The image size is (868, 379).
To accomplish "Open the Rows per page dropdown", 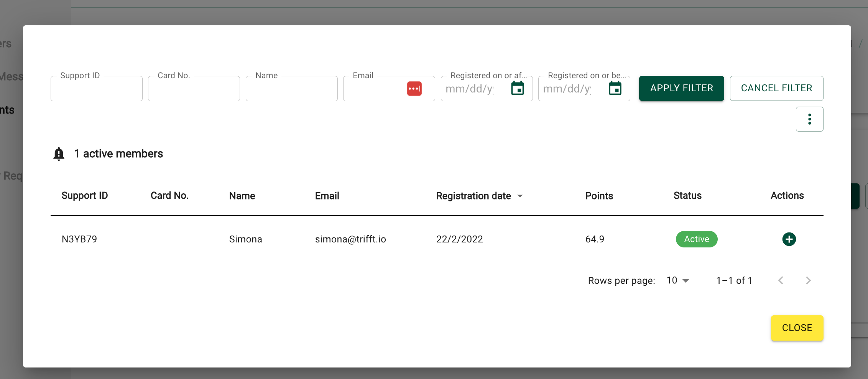I will [x=677, y=280].
